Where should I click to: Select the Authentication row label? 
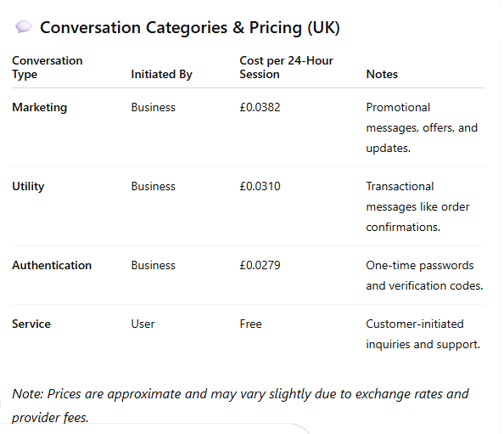[52, 266]
